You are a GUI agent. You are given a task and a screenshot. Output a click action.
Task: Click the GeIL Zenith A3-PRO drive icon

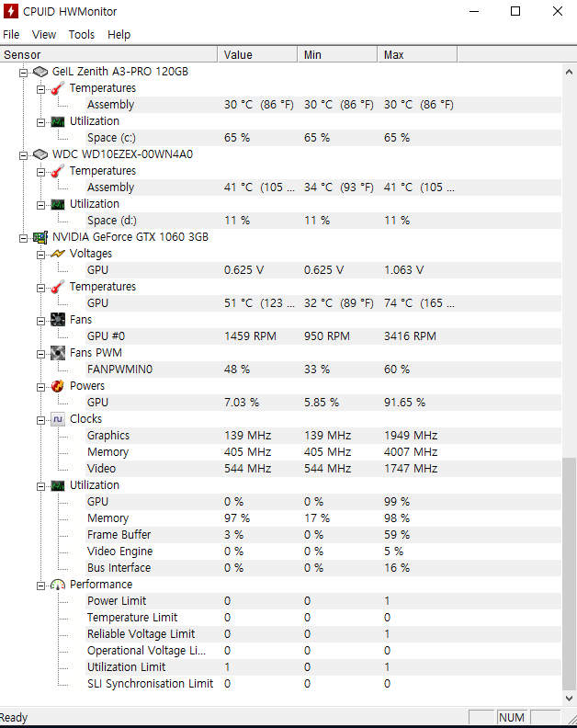pyautogui.click(x=40, y=72)
